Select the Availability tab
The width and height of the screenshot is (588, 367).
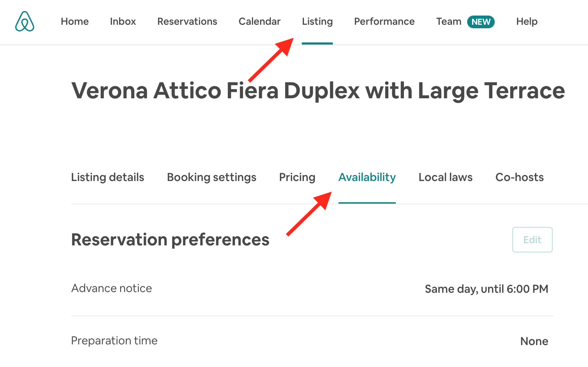point(367,177)
